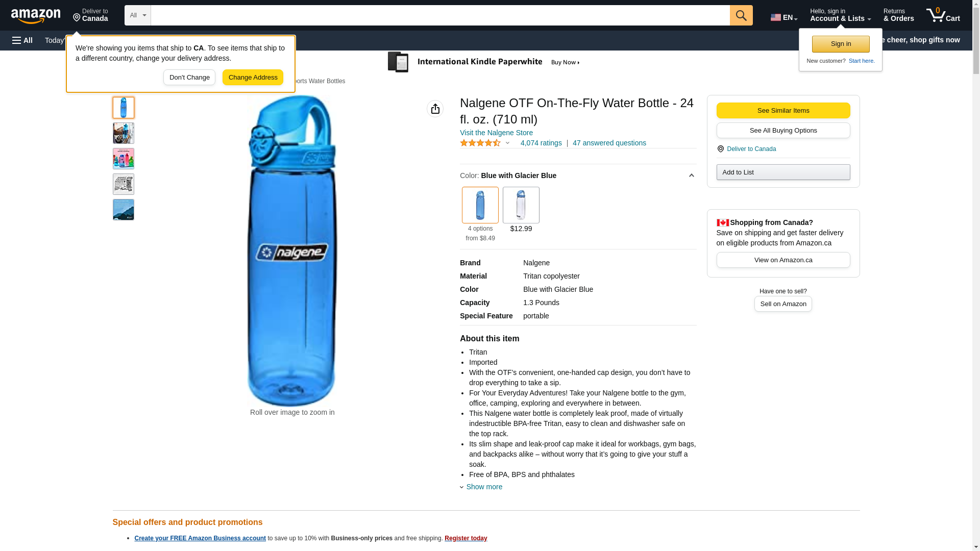This screenshot has height=551, width=980.
Task: Expand Show more product details
Action: (x=483, y=487)
